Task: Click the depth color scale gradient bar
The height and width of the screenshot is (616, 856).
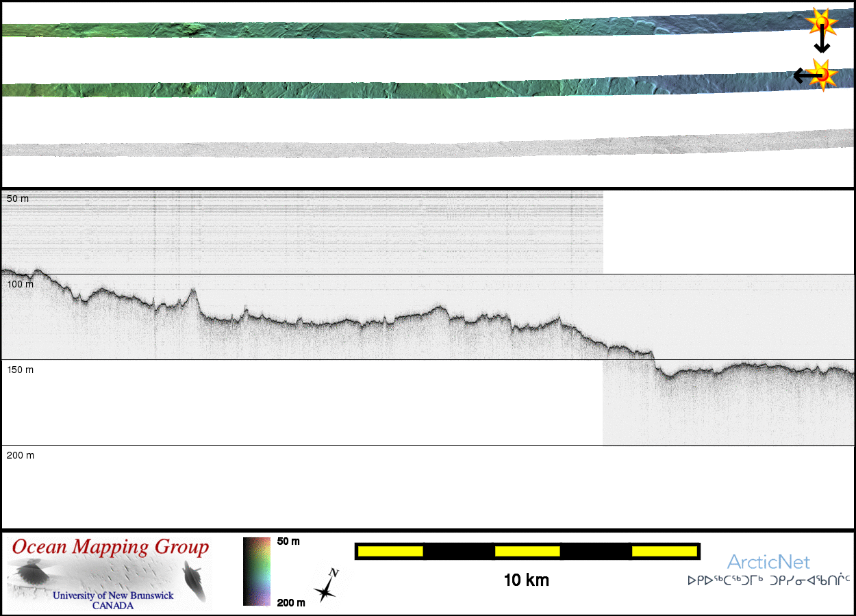Action: point(256,572)
